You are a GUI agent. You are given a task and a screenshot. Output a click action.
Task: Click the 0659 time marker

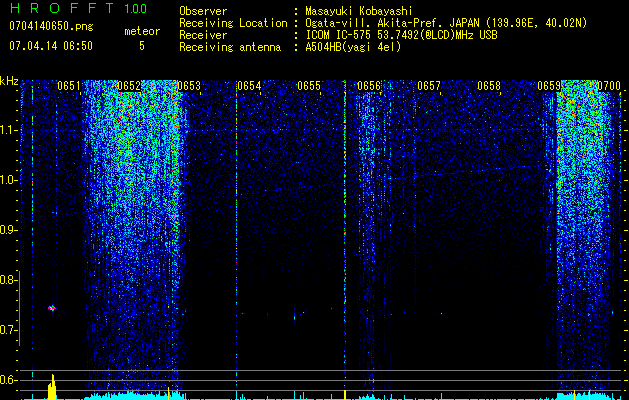(549, 86)
